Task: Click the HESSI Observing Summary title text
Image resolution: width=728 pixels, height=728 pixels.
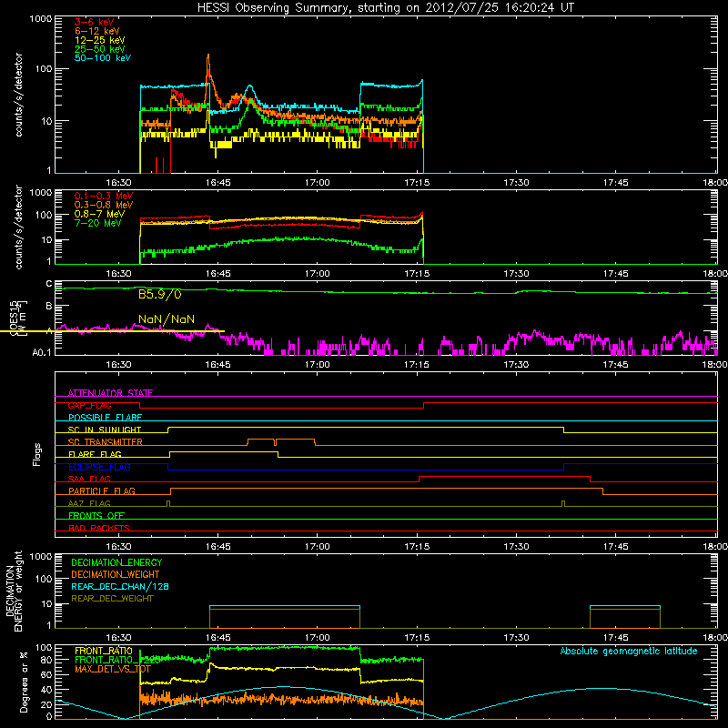Action: click(x=385, y=8)
